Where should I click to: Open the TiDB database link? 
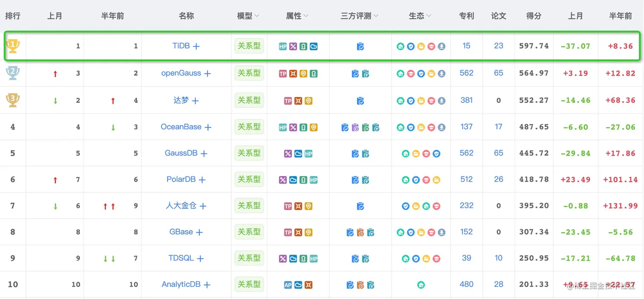(x=181, y=46)
